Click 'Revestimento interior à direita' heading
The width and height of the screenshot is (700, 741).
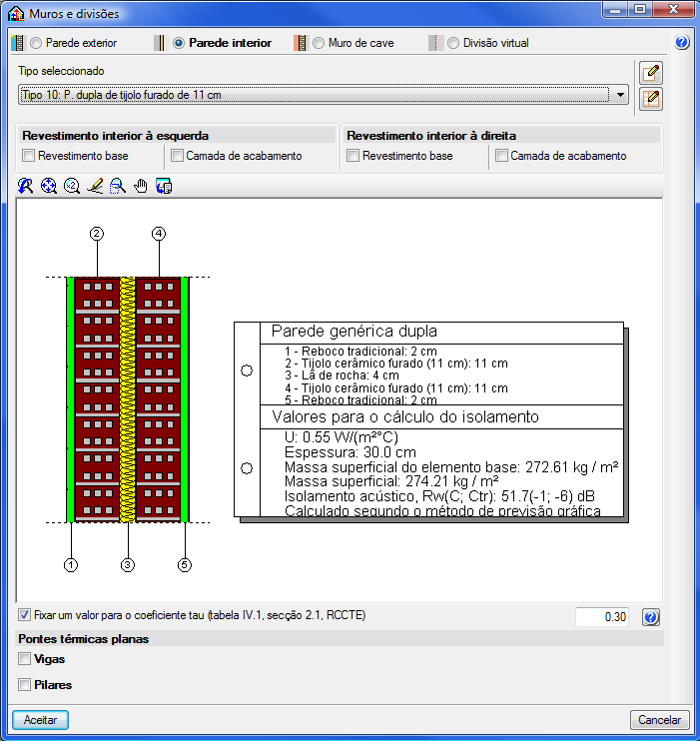tap(431, 136)
